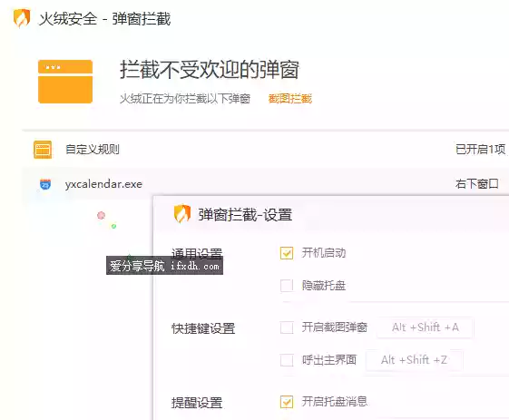The height and width of the screenshot is (420, 509).
Task: Click the 通用设置 section label
Action: pos(197,253)
